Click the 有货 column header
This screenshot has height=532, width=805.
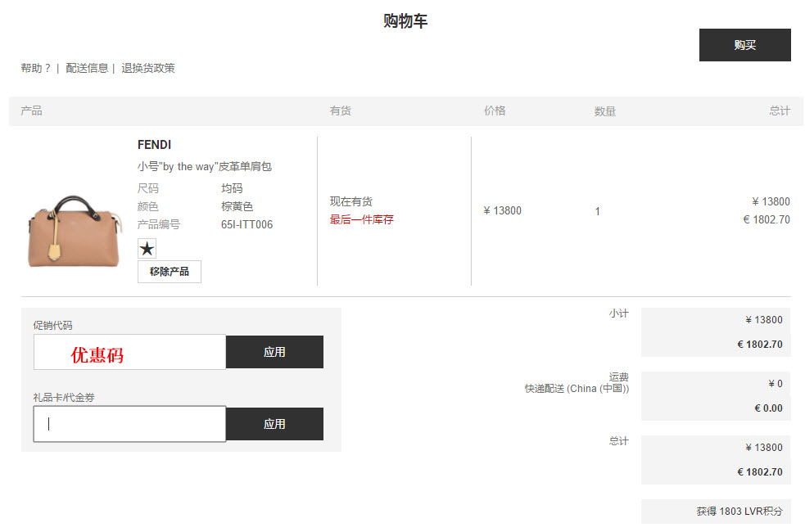[x=341, y=110]
